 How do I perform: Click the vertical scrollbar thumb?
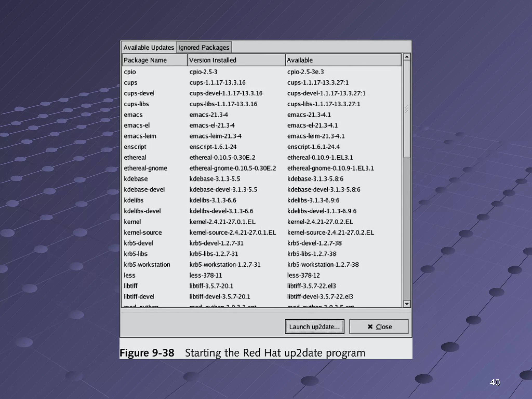407,109
